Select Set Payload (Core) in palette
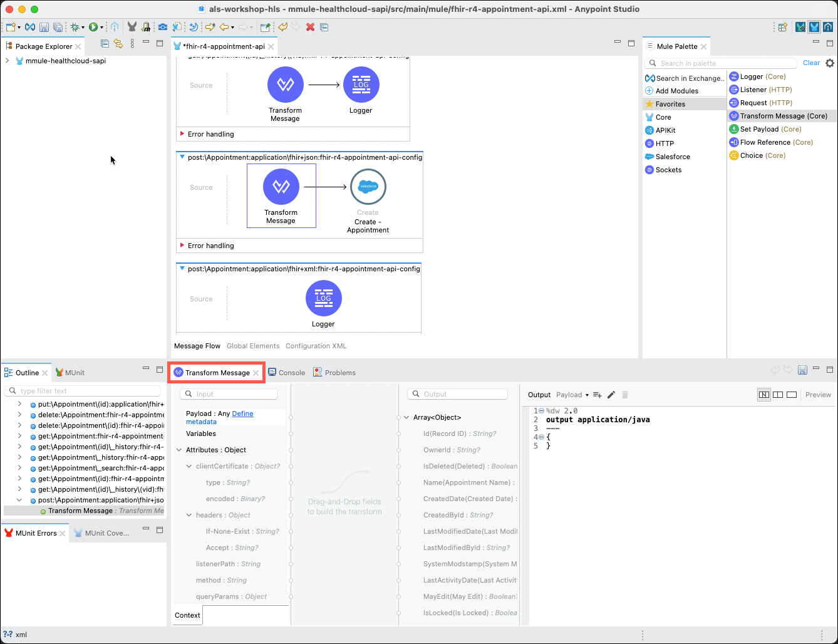This screenshot has width=838, height=644. [x=765, y=129]
